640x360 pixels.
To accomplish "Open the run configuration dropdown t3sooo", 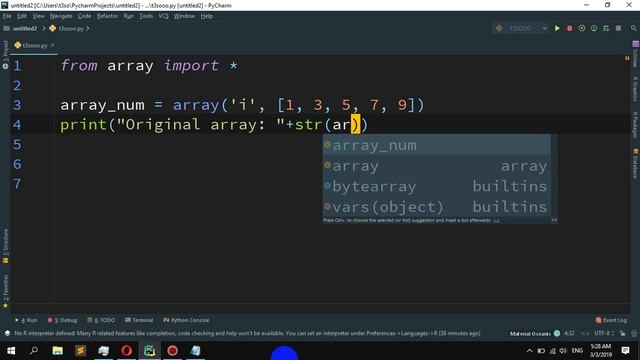I will click(521, 28).
